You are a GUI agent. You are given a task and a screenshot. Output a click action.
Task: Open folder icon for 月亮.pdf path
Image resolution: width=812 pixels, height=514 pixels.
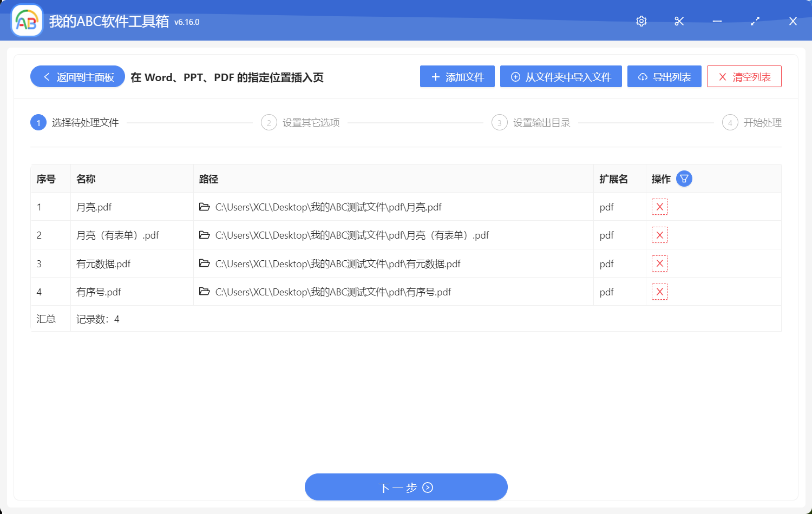205,207
